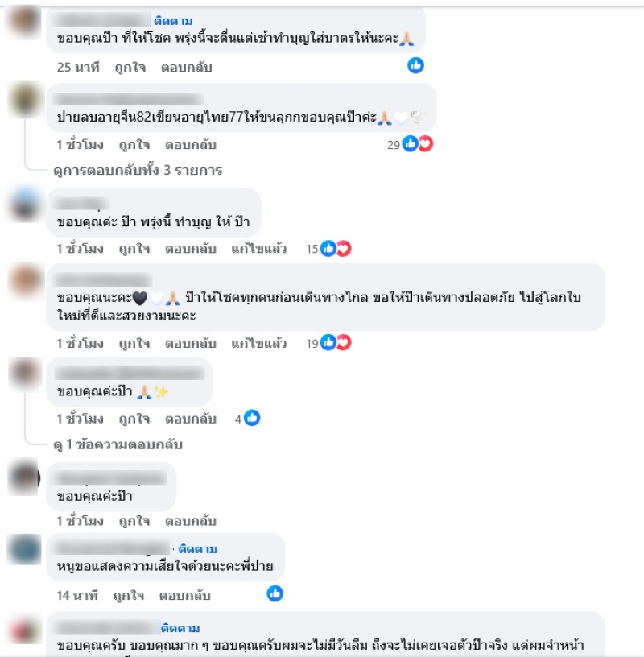Screen dimensions: 644x657
Task: Open the top commenter's profile picture
Action: tap(23, 21)
